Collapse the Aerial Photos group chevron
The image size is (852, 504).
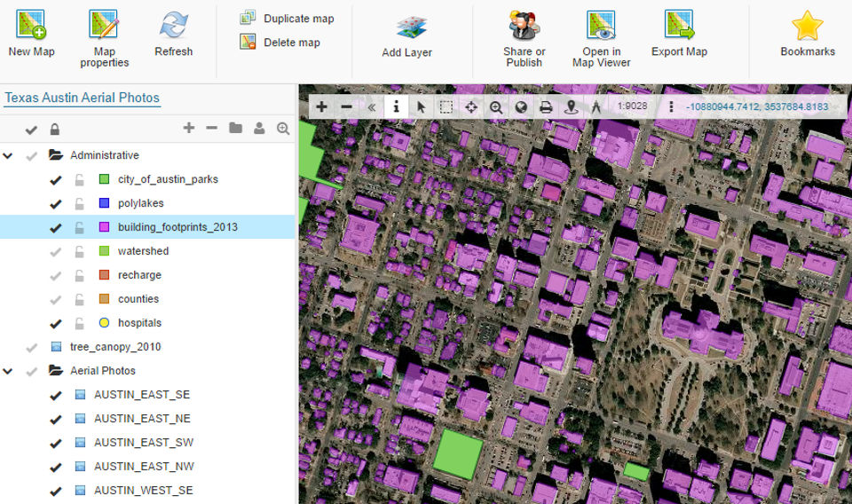(8, 371)
